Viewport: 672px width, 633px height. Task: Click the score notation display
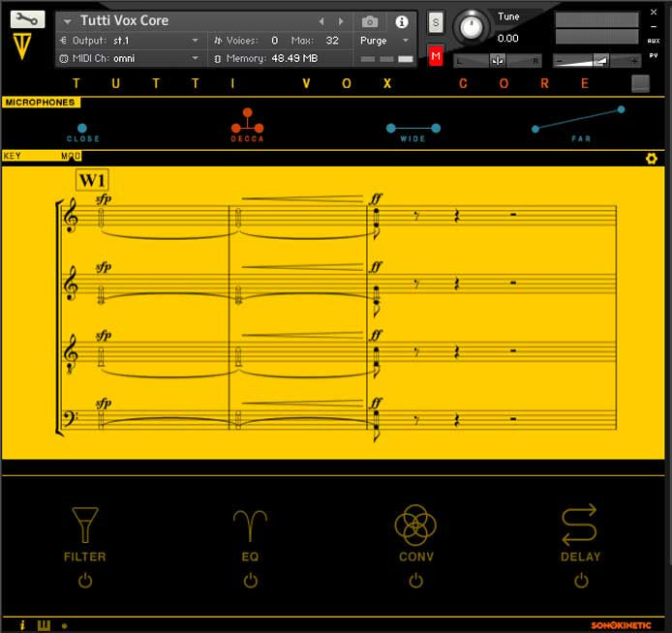(333, 313)
